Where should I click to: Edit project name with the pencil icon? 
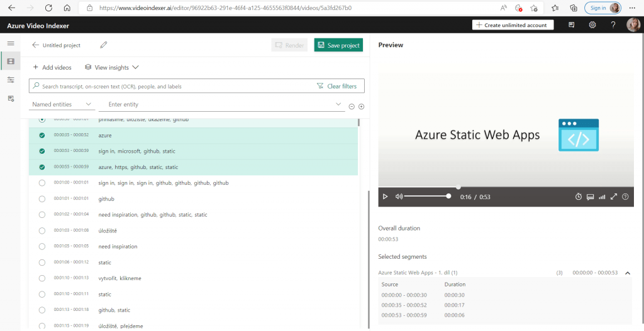tap(104, 45)
